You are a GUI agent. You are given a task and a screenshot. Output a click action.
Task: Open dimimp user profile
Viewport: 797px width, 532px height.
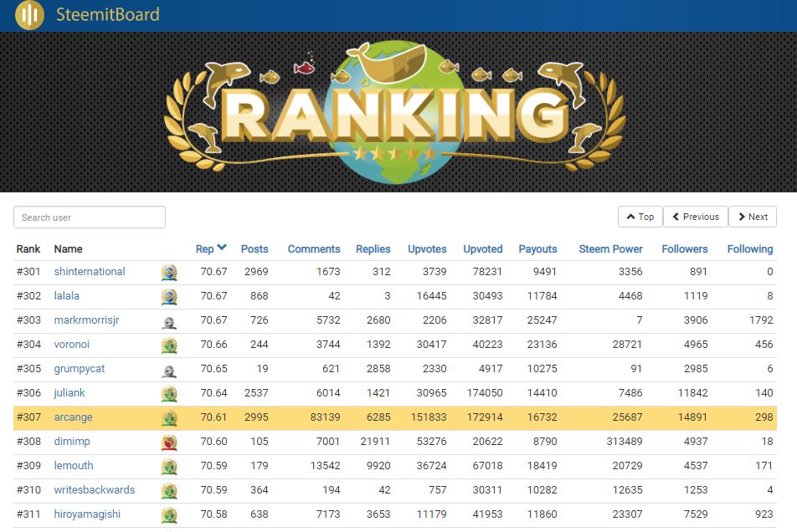point(72,442)
